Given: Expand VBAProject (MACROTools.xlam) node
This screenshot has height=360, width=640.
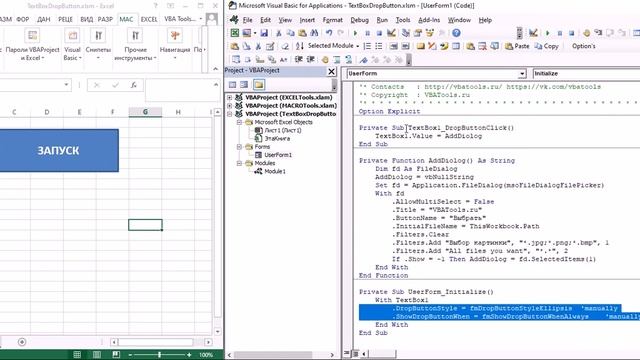Looking at the screenshot, I should point(230,106).
